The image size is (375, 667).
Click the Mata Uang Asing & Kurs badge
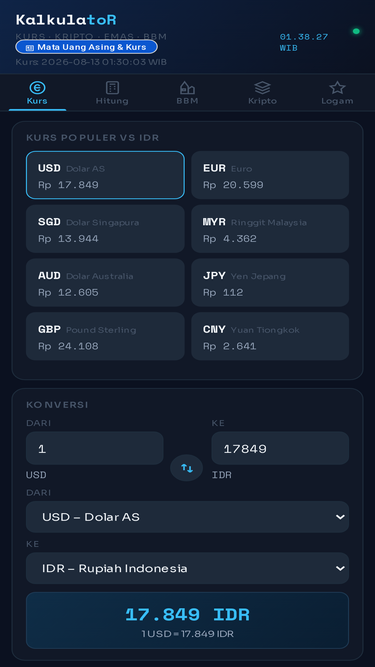coord(86,47)
